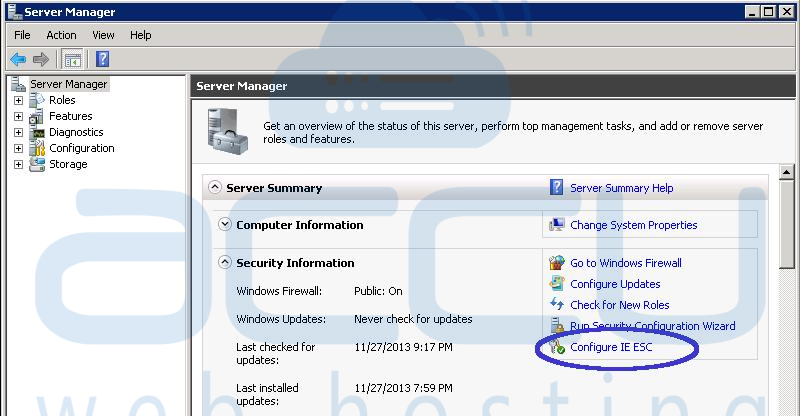
Task: Collapse the Security Information section
Action: (x=224, y=262)
